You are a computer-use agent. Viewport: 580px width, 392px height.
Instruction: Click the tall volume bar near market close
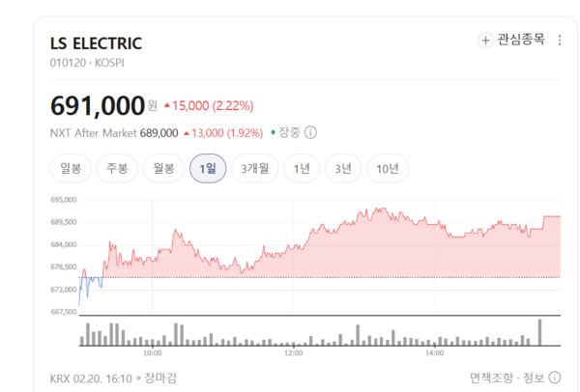point(540,331)
